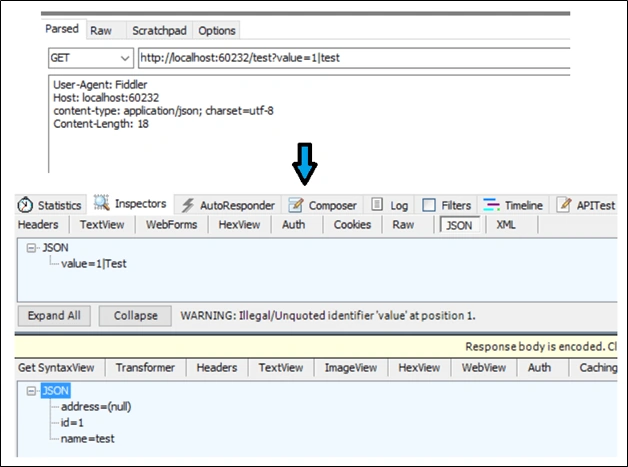Select the ImageView response tab
Screen dimensions: 628x467
click(x=351, y=368)
